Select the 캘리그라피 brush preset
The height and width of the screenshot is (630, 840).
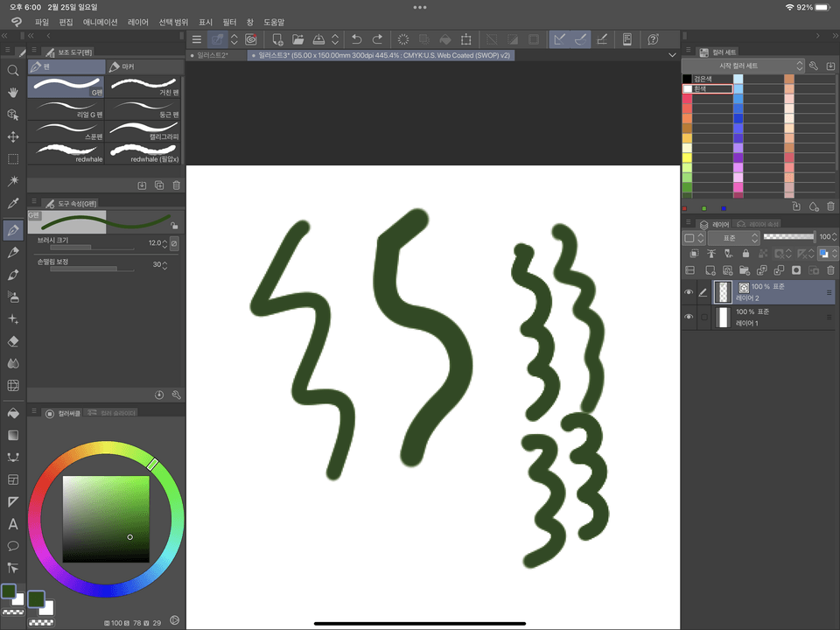pyautogui.click(x=144, y=130)
